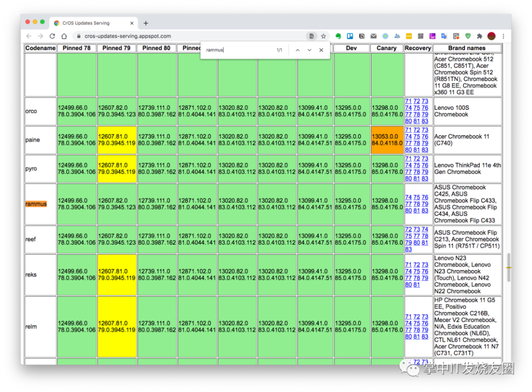The image size is (532, 392).
Task: Bookmark this page with the star icon
Action: pos(323,36)
